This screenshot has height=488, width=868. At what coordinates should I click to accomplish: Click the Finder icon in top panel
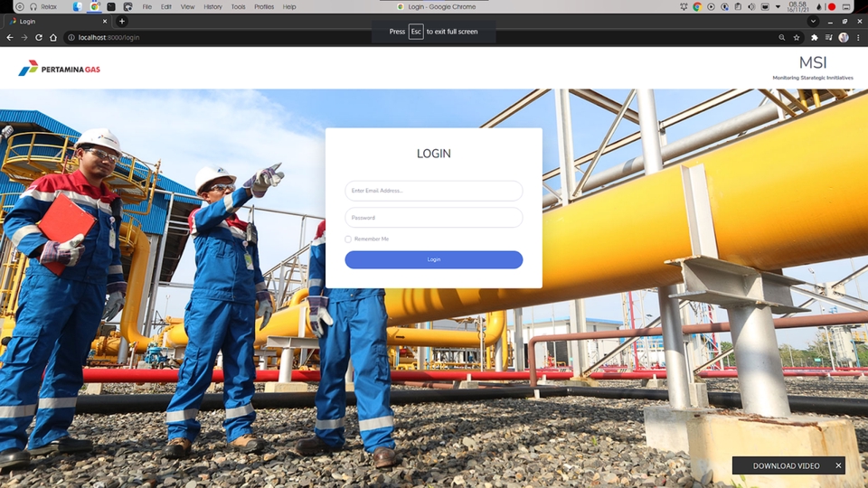[78, 6]
